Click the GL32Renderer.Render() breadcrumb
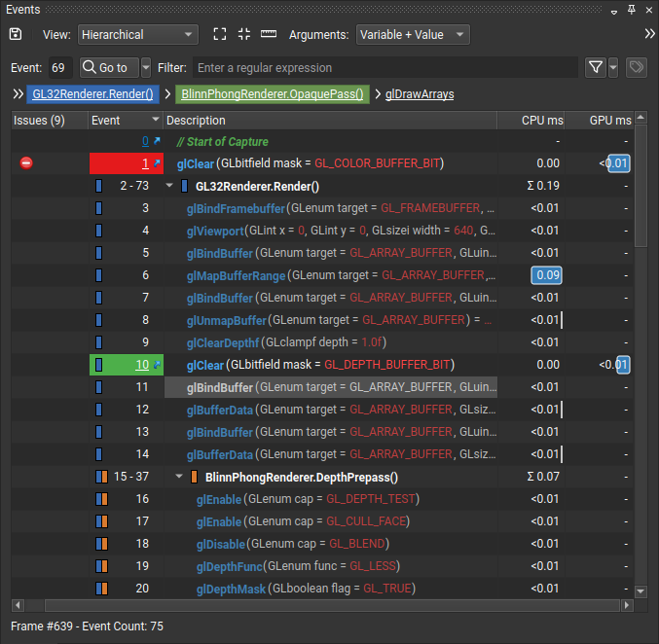Image resolution: width=659 pixels, height=644 pixels. [92, 94]
